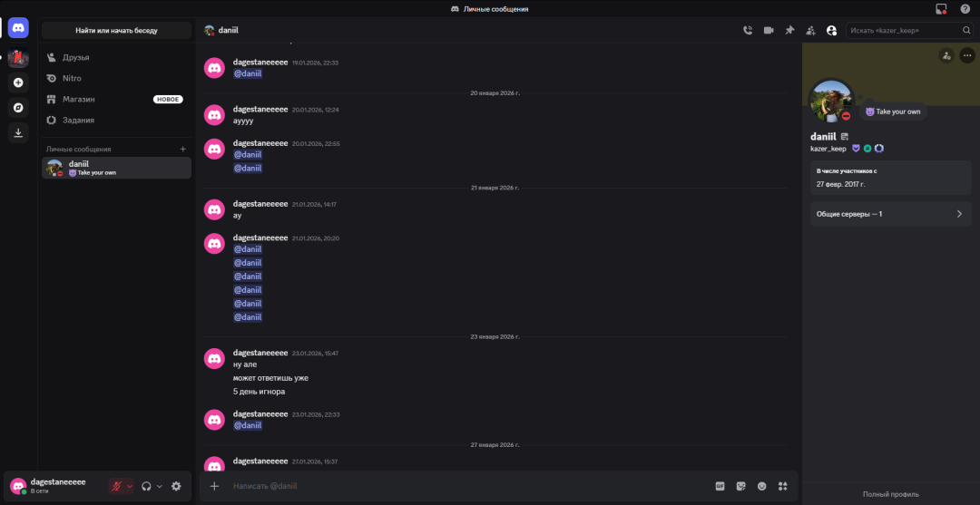
Task: Open the sticker picker
Action: pos(741,486)
